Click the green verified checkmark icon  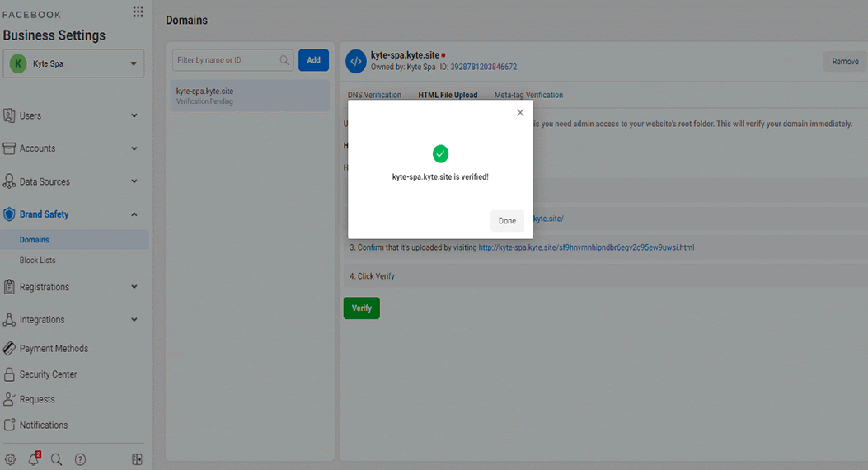[x=440, y=153]
